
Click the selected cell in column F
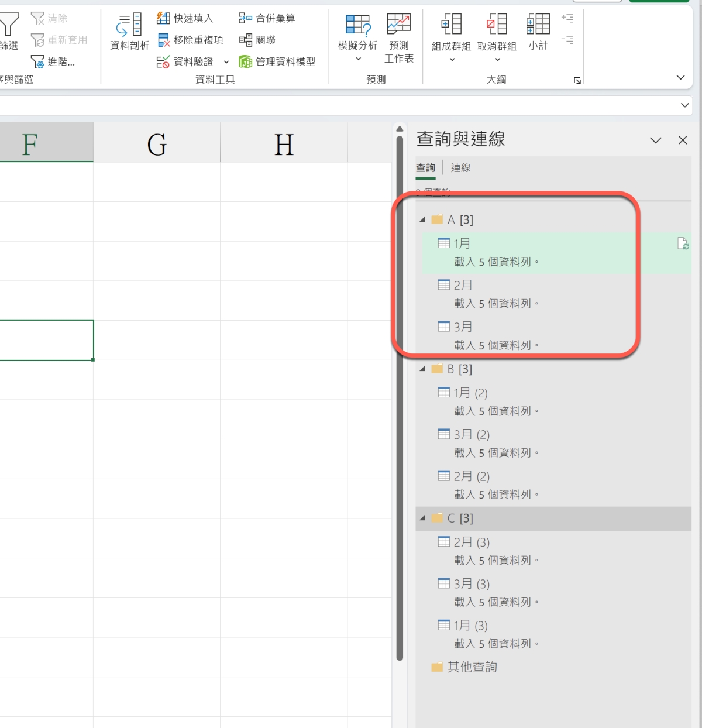pyautogui.click(x=46, y=340)
